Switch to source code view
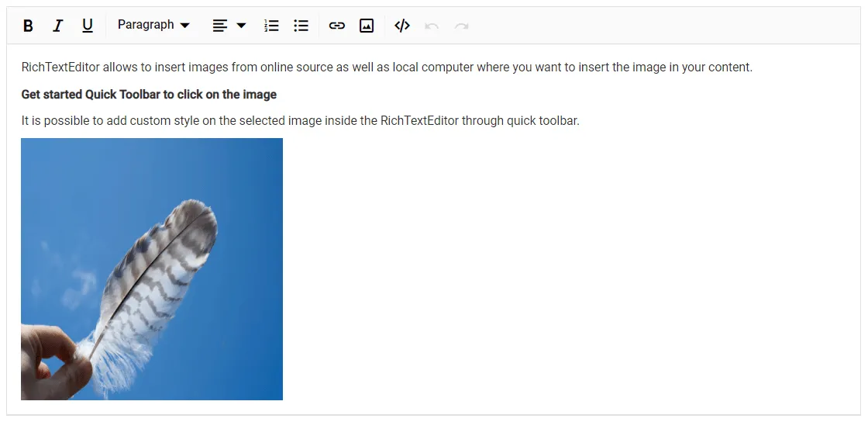Screen dimensions: 868x422 [x=402, y=26]
